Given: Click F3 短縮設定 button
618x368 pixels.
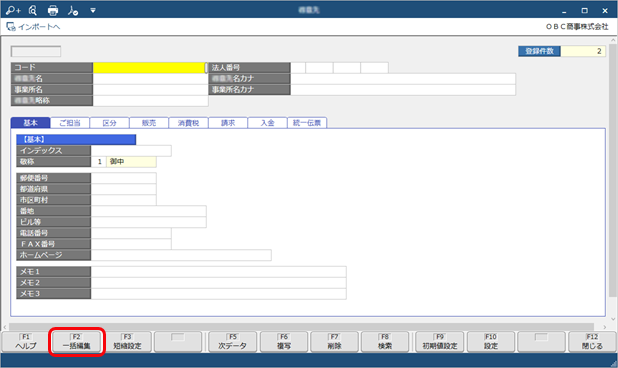Looking at the screenshot, I should tap(127, 342).
